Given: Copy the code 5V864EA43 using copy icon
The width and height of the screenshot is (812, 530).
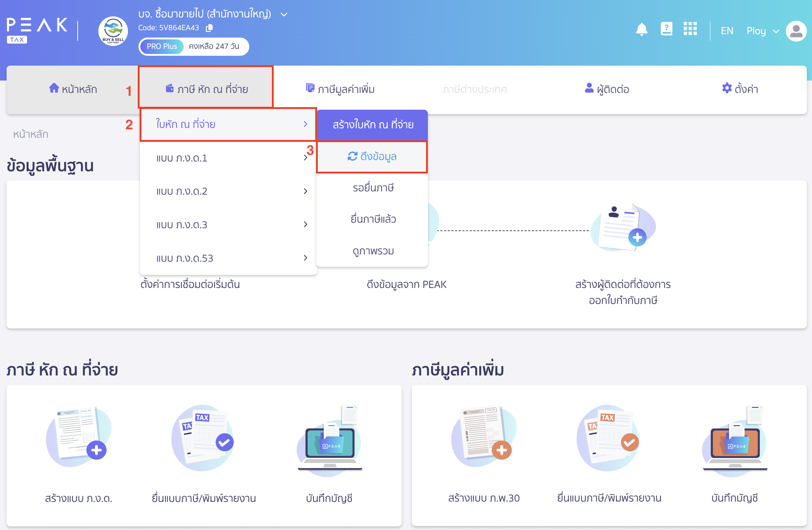Looking at the screenshot, I should (x=209, y=28).
